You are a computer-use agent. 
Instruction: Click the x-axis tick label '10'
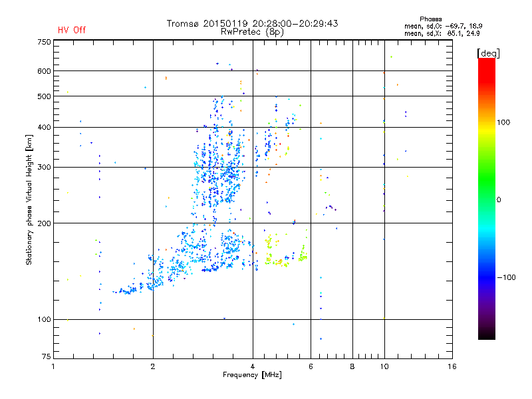point(384,366)
